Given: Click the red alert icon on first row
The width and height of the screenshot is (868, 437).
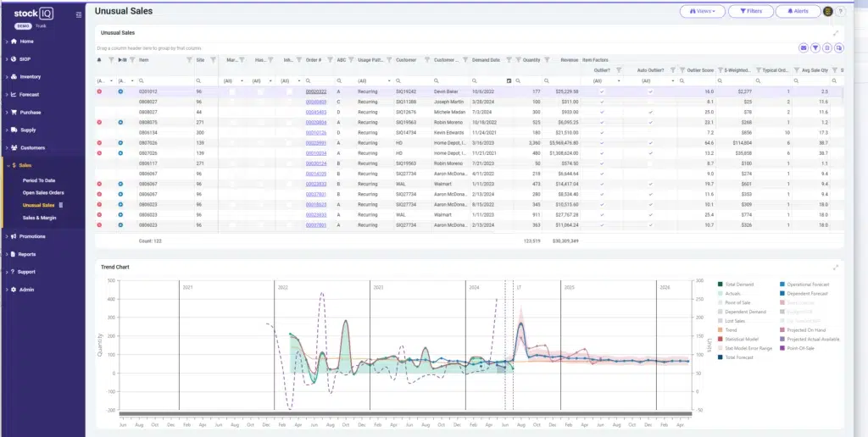Looking at the screenshot, I should (100, 91).
